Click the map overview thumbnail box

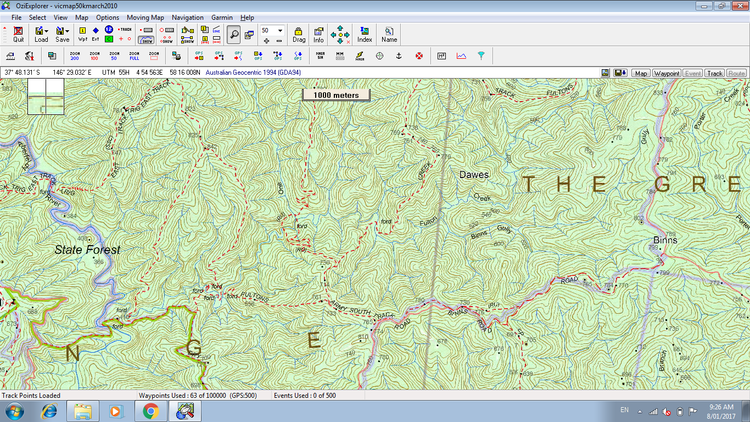(46, 98)
